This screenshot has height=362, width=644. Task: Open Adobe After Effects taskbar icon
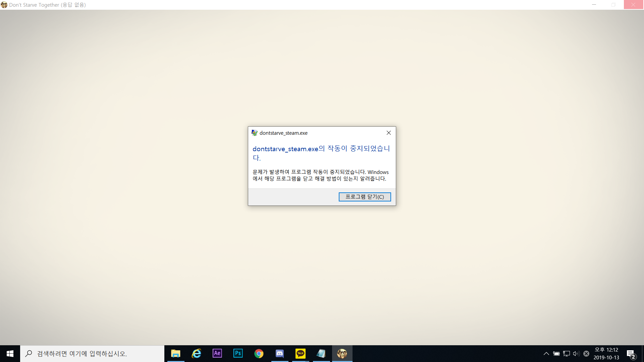click(x=217, y=353)
